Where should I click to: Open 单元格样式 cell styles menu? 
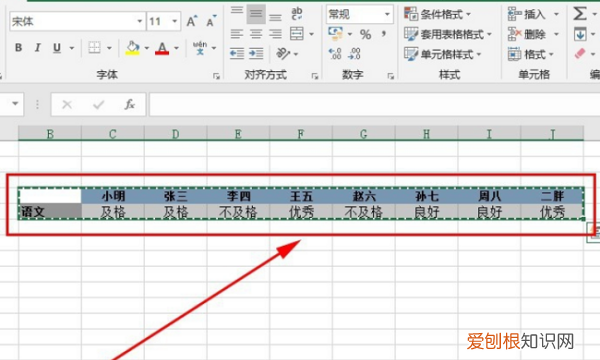[x=443, y=54]
